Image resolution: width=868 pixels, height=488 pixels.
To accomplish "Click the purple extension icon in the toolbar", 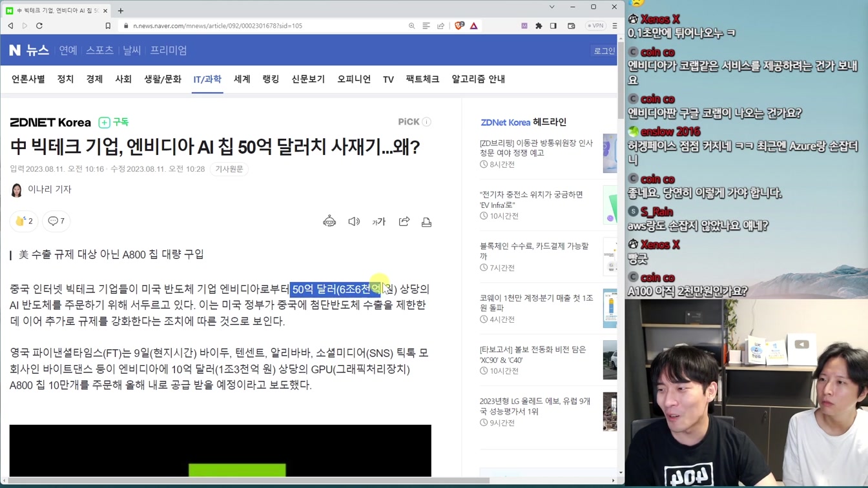I will click(524, 26).
